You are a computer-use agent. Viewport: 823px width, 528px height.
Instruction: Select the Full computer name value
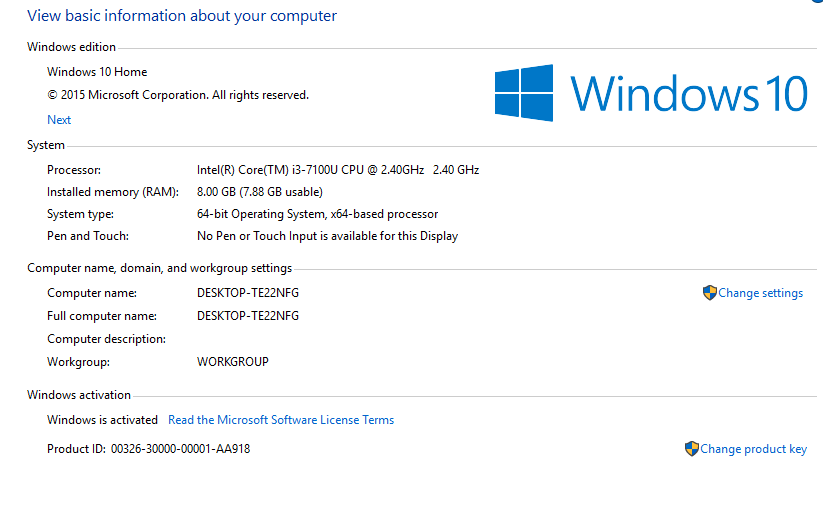[x=248, y=316]
